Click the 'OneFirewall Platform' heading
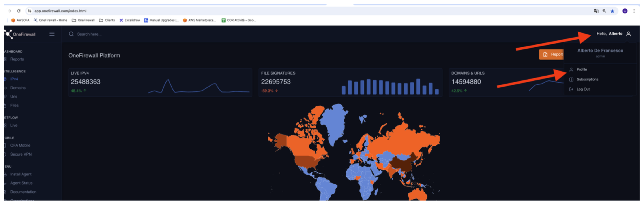 tap(94, 55)
